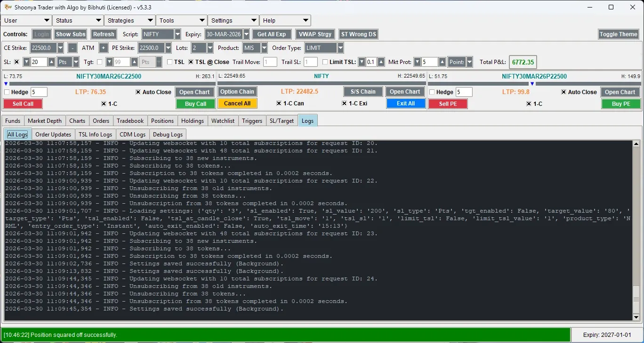This screenshot has height=343, width=644.
Task: Switch to the Market Depth tab
Action: (45, 121)
